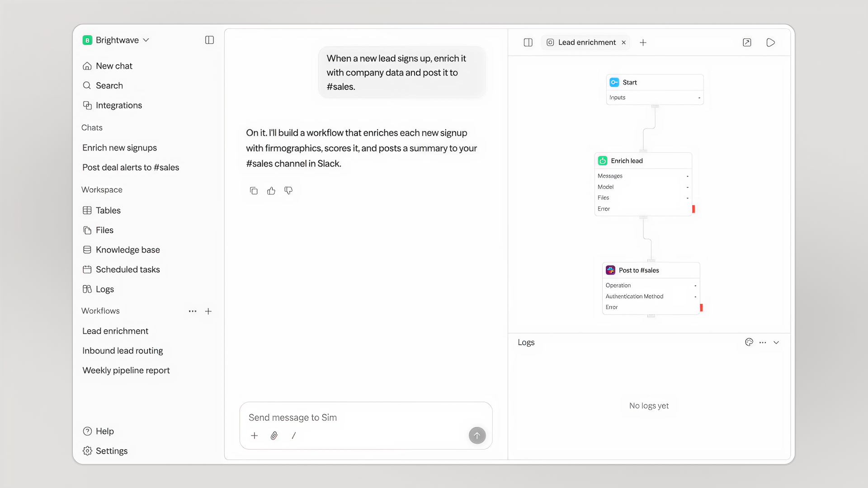Click the Inputs row in Start block
This screenshot has height=488, width=868.
coord(655,98)
